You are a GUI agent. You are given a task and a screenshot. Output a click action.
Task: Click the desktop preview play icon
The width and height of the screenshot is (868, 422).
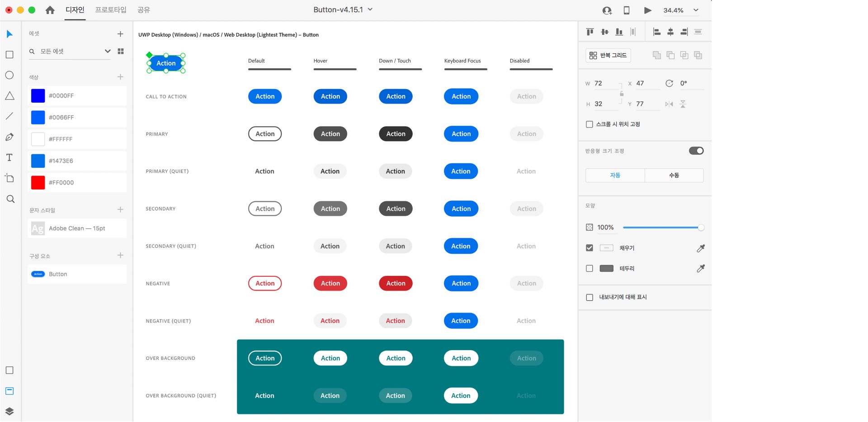647,10
